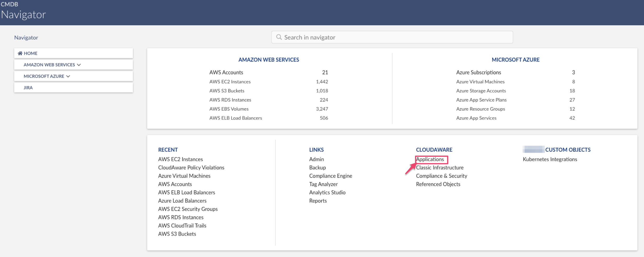The width and height of the screenshot is (644, 257).
Task: Open AWS ELB Load Balancers in the AWS summary panel
Action: pyautogui.click(x=236, y=118)
